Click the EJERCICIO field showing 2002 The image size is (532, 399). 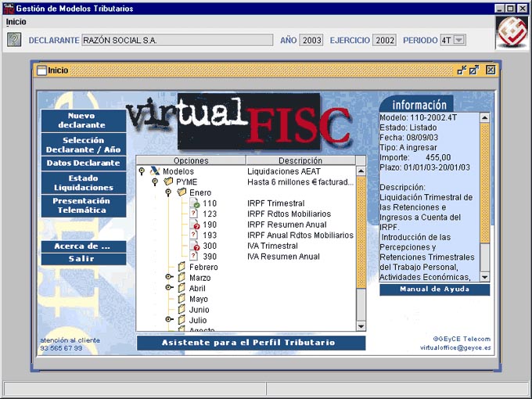pyautogui.click(x=384, y=40)
